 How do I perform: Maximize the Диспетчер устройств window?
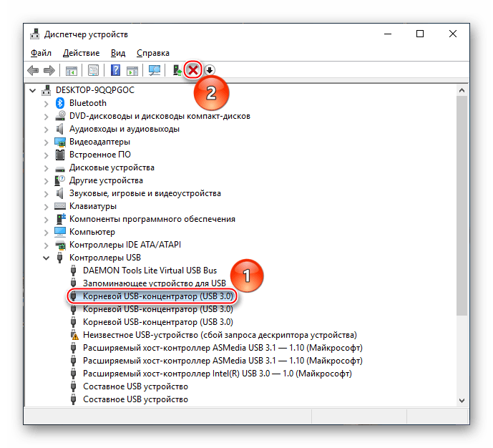tap(420, 34)
